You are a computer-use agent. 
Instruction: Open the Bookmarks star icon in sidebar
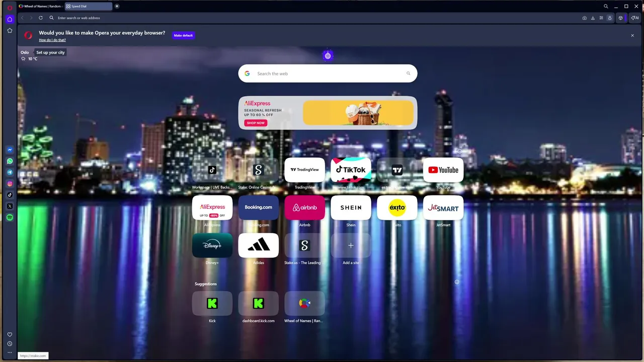click(10, 31)
